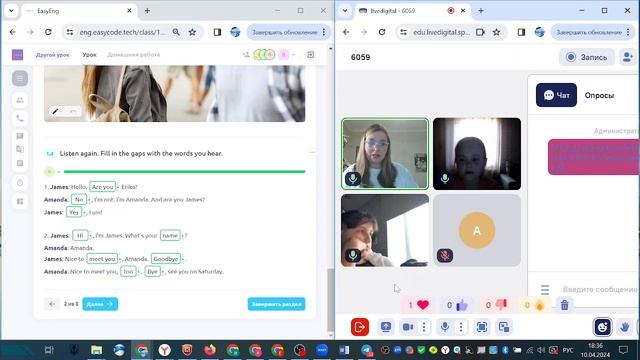Open the tab search dropdown in livedigital window

pos(345,11)
